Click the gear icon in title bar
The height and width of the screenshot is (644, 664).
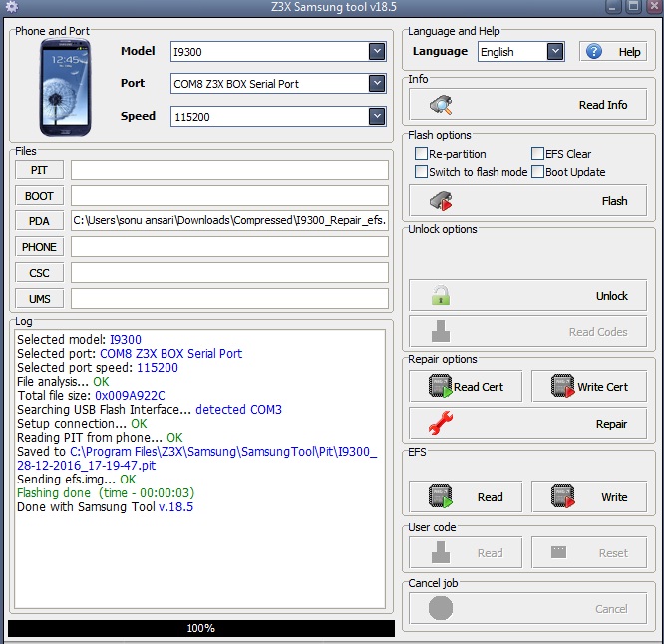tap(12, 6)
